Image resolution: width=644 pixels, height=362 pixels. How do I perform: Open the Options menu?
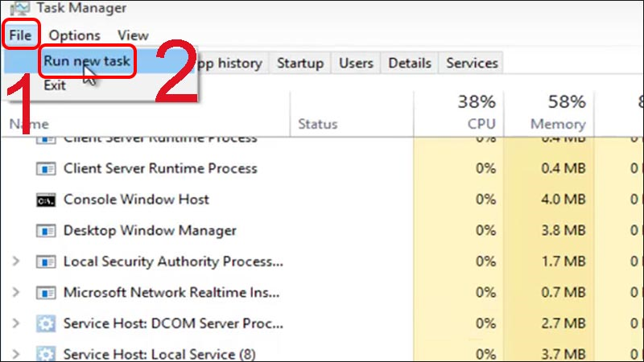[x=74, y=35]
